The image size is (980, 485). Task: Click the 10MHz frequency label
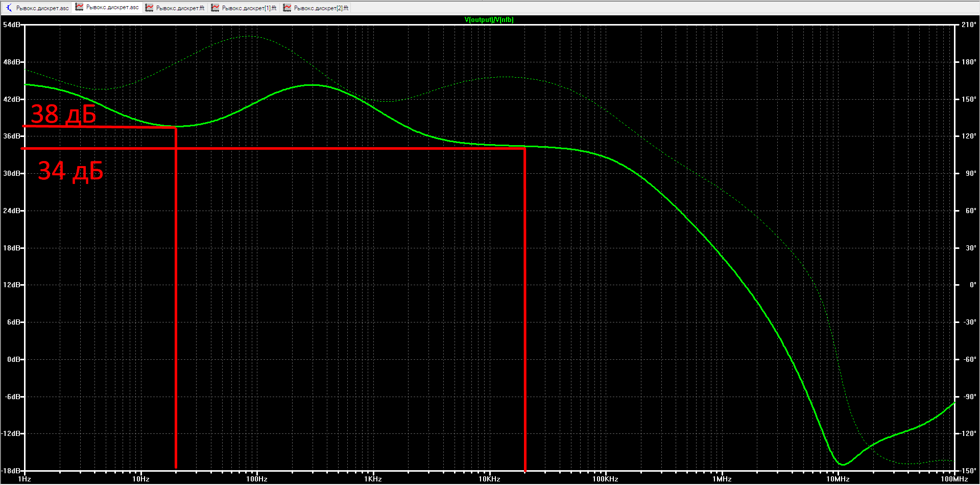[x=838, y=479]
